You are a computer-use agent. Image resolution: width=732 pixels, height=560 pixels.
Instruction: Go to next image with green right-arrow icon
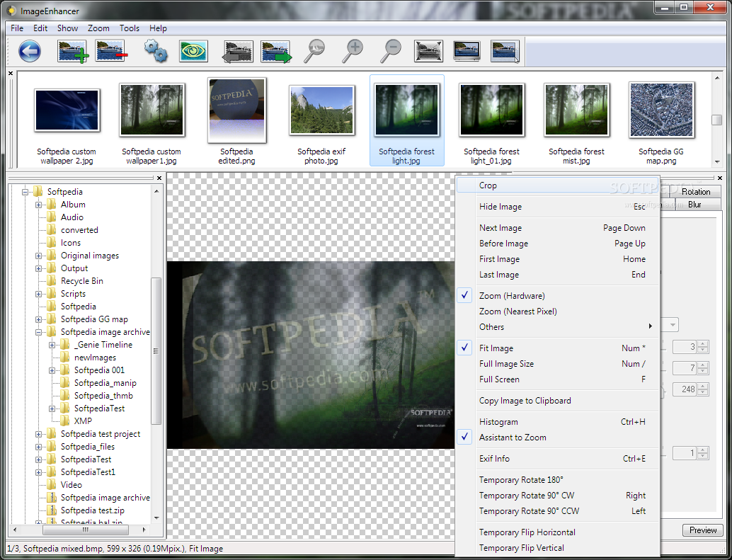[276, 52]
